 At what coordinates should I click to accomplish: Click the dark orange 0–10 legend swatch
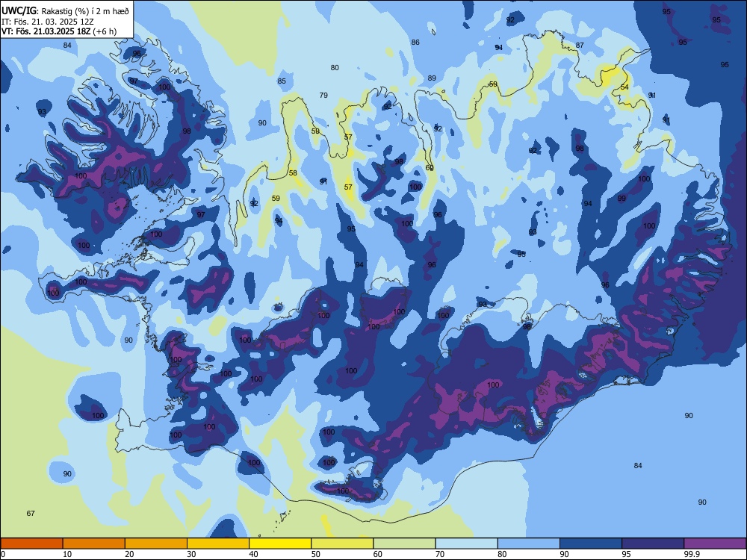pos(31,544)
